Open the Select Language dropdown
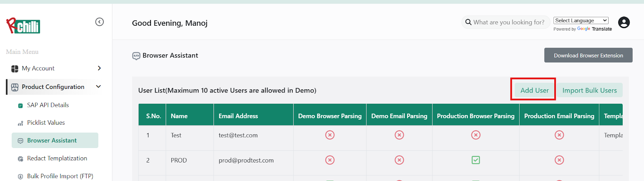The height and width of the screenshot is (181, 644). pos(580,21)
